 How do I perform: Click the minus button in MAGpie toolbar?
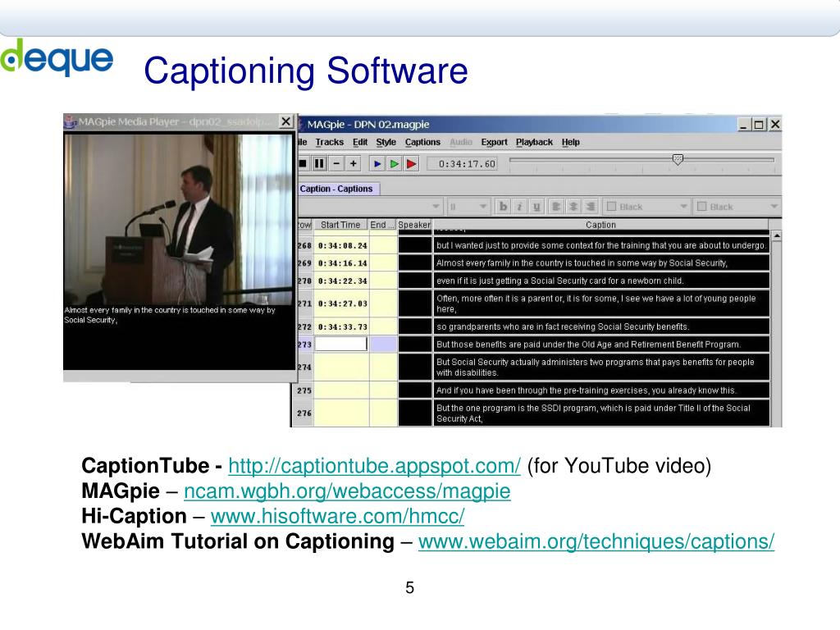point(336,163)
